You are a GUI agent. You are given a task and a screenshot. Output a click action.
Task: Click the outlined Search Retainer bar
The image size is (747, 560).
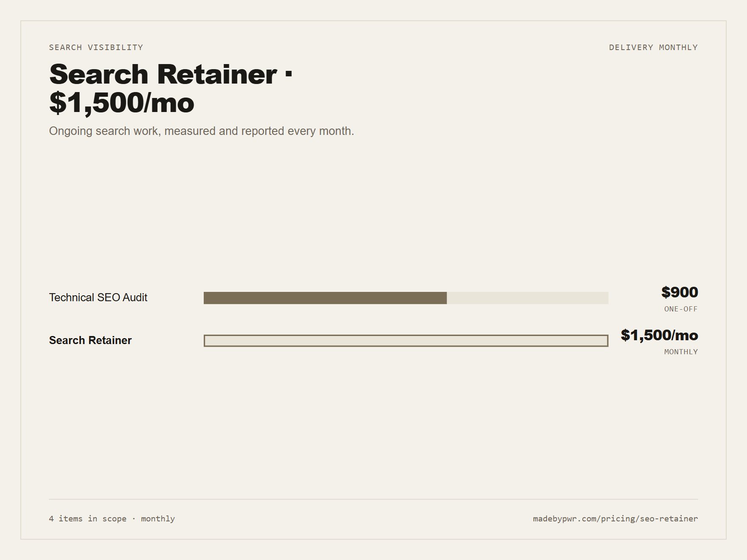[406, 341]
